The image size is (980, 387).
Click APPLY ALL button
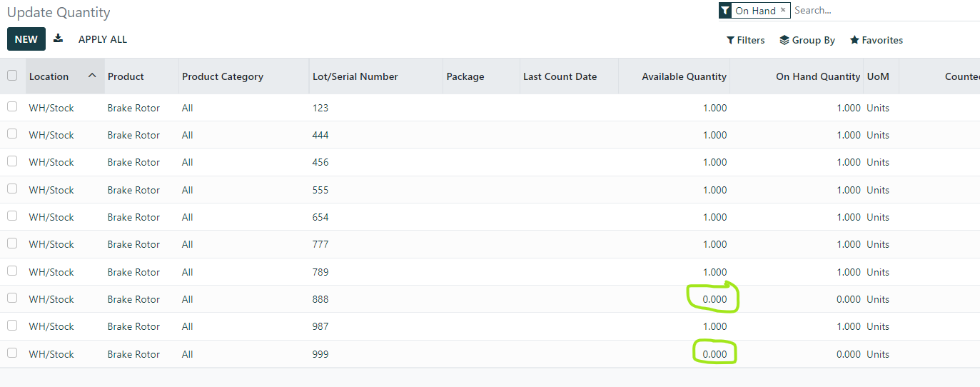click(103, 39)
